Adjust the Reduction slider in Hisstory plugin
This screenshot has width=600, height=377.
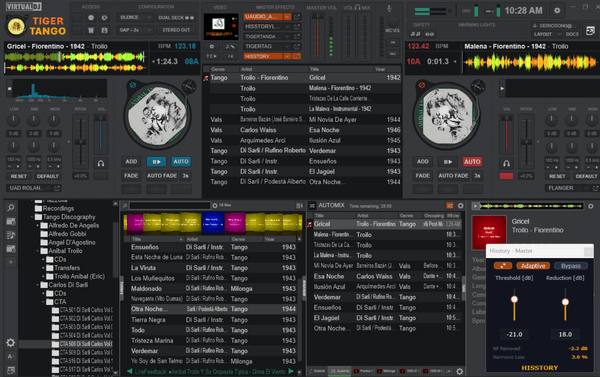click(x=565, y=302)
